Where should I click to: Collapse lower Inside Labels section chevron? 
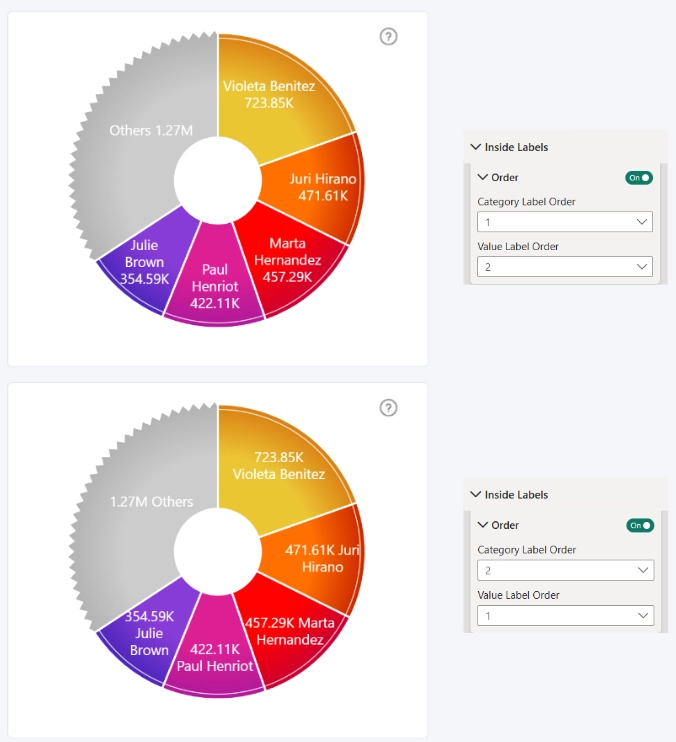[x=475, y=495]
